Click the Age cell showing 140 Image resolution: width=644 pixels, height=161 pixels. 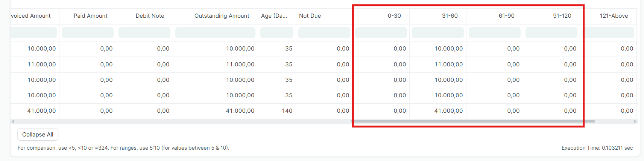click(287, 111)
